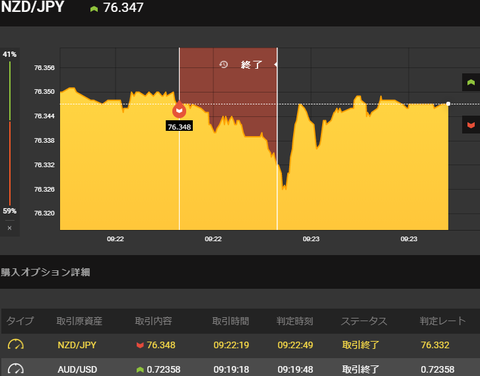
Task: Click the 取引終了 status in AUD/USD row
Action: [x=361, y=370]
